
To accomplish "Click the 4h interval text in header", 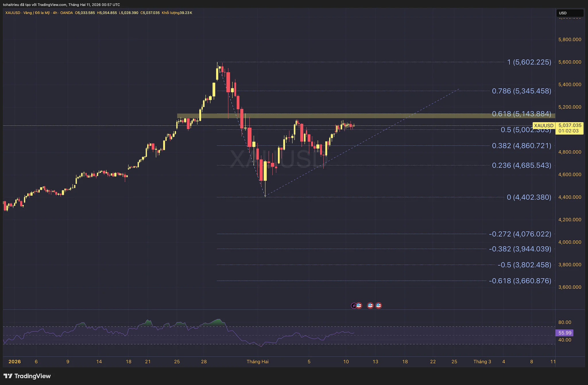I will coord(55,13).
